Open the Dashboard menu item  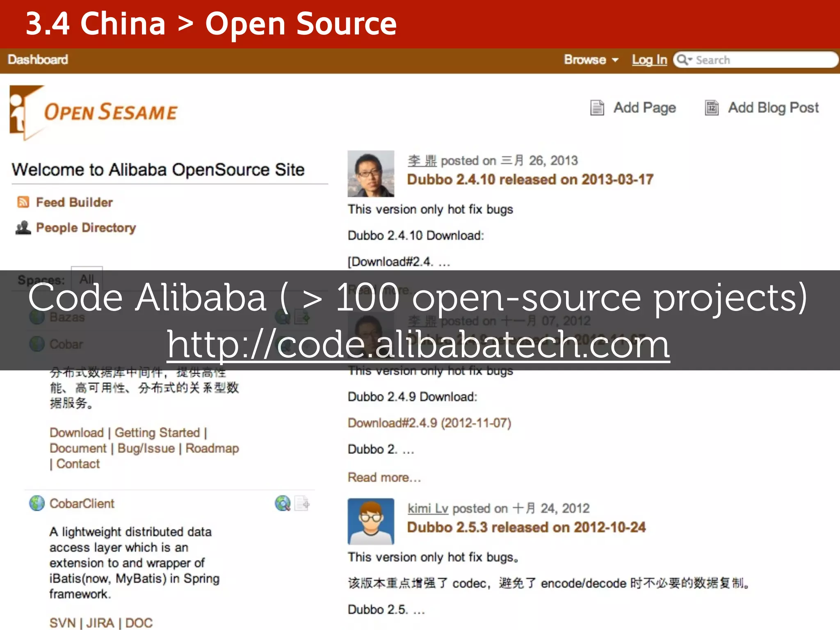38,60
